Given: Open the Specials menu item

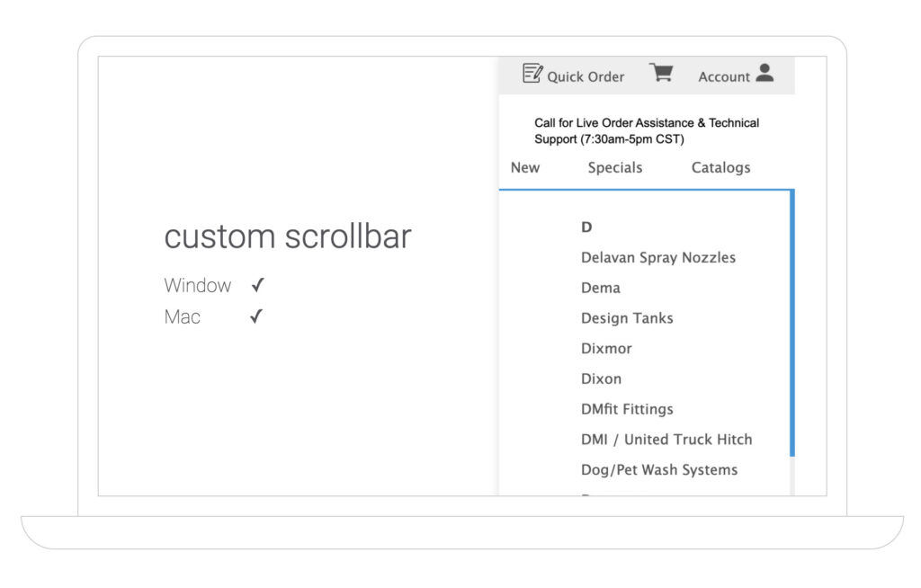Looking at the screenshot, I should click(x=615, y=167).
